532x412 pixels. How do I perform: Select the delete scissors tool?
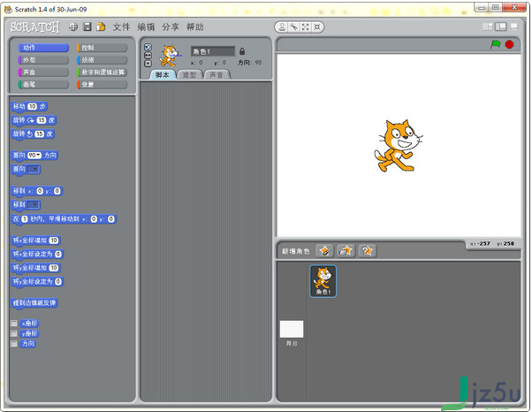tap(293, 27)
